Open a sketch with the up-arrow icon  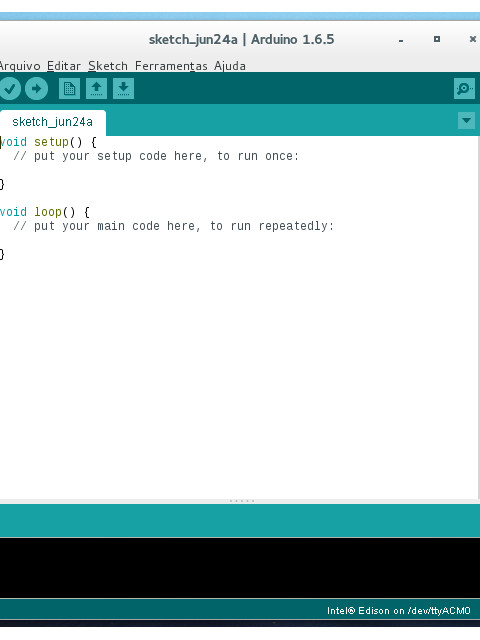(x=96, y=89)
